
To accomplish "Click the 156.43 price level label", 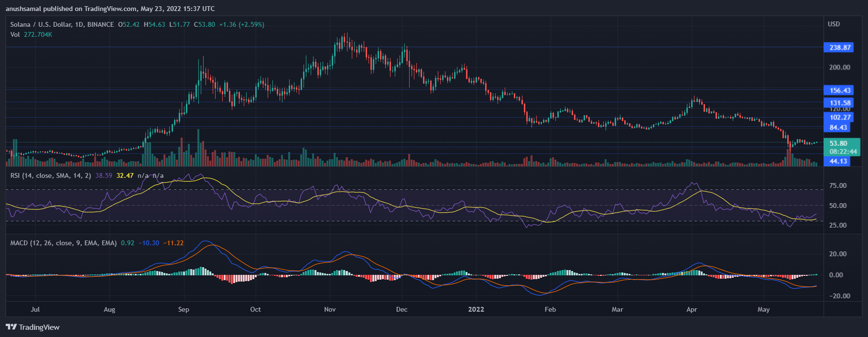I will 840,90.
